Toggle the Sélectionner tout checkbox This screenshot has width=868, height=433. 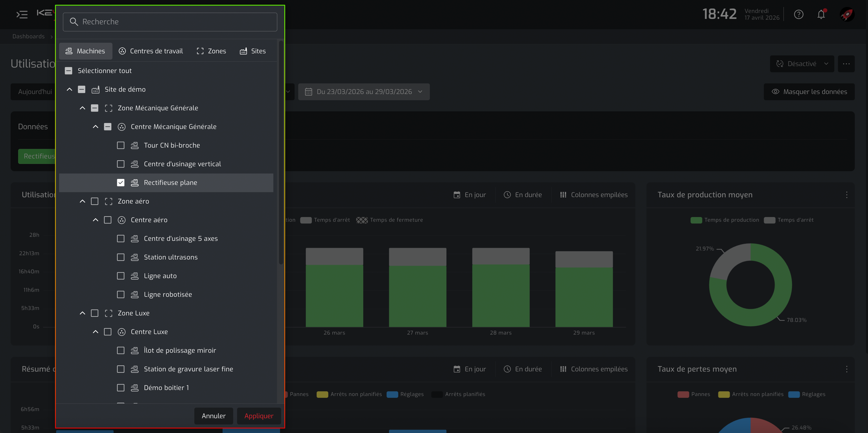68,71
